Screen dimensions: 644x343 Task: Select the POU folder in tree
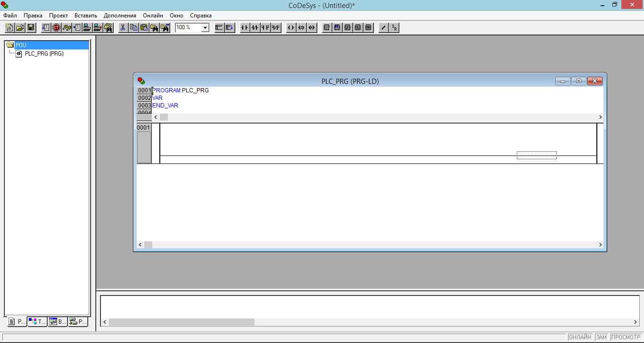tap(21, 45)
